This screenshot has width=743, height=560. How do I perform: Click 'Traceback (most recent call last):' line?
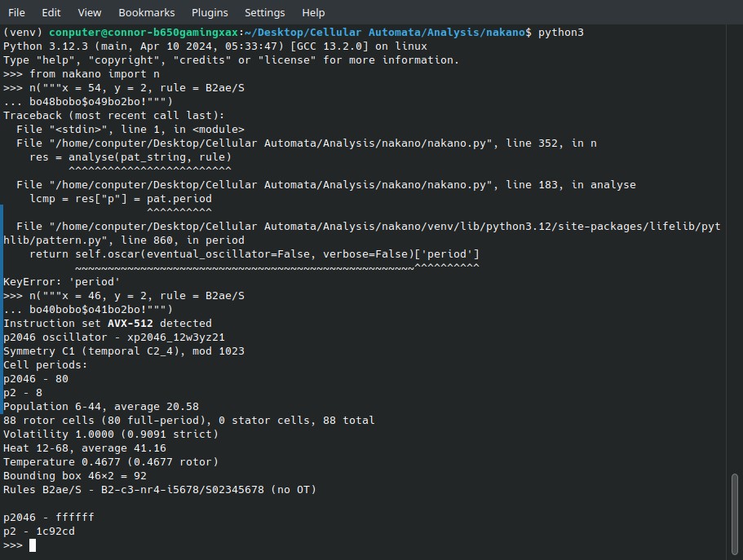pos(113,116)
